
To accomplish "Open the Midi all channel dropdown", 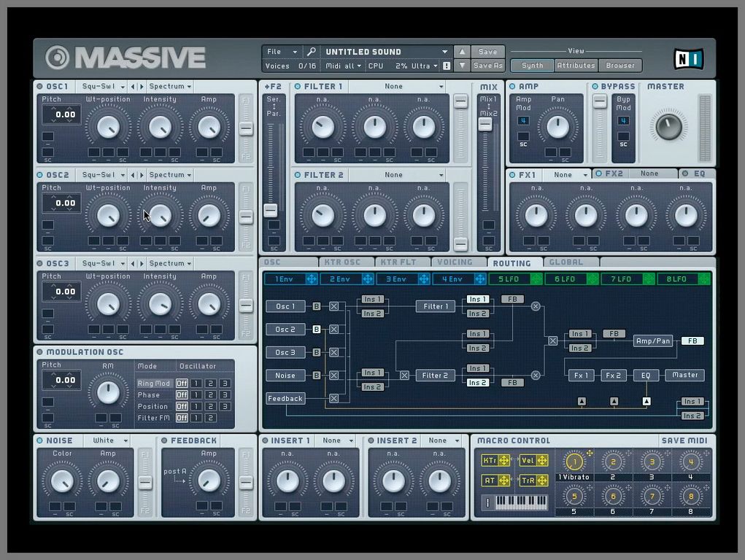I will coord(343,66).
